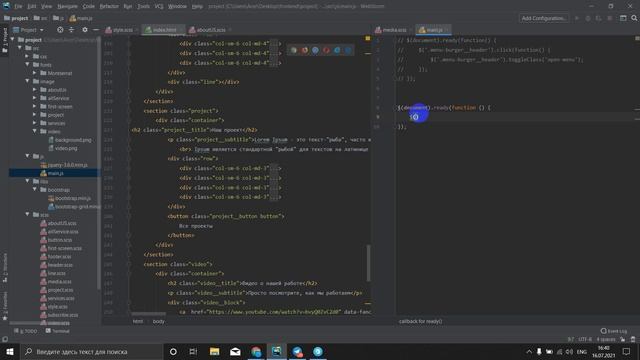The width and height of the screenshot is (640, 360).
Task: Toggle the Project side tool button
Action: pos(4,40)
